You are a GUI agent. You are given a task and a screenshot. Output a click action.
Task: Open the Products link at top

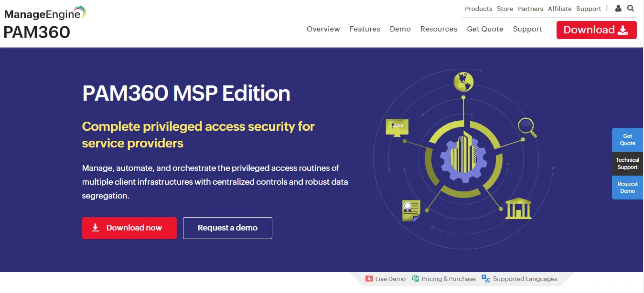478,9
